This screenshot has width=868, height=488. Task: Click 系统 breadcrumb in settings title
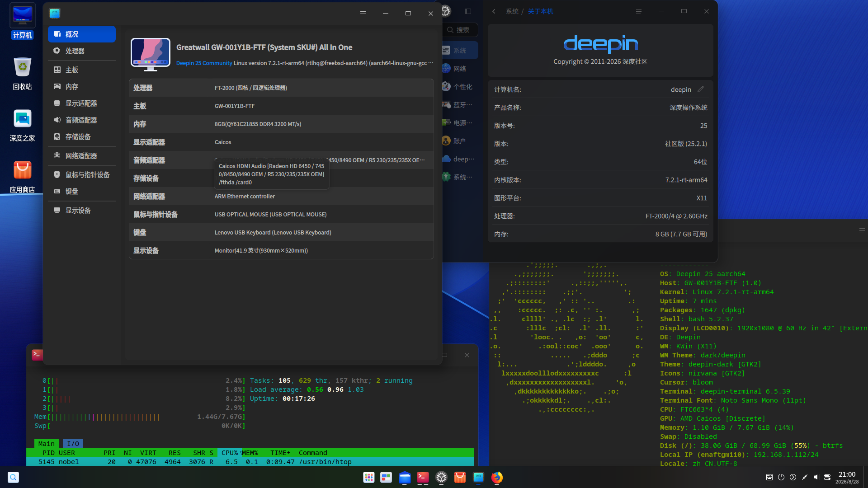tap(512, 11)
